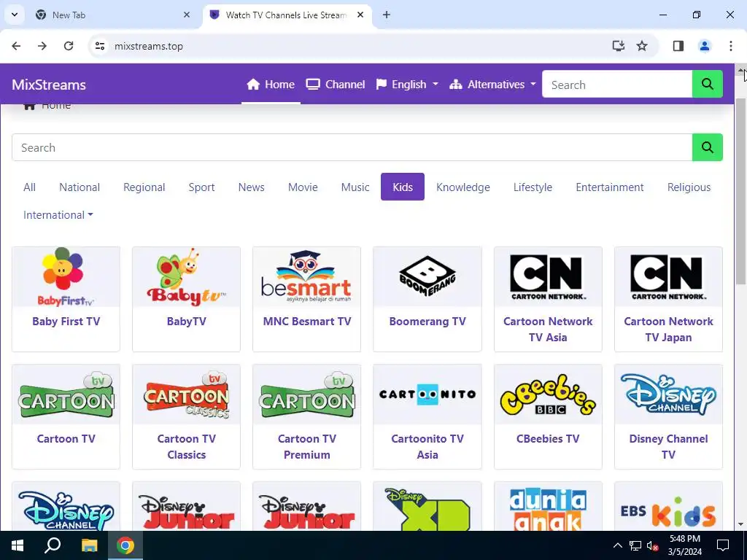Image resolution: width=747 pixels, height=560 pixels.
Task: Open the Chrome three-dot menu
Action: (x=731, y=46)
